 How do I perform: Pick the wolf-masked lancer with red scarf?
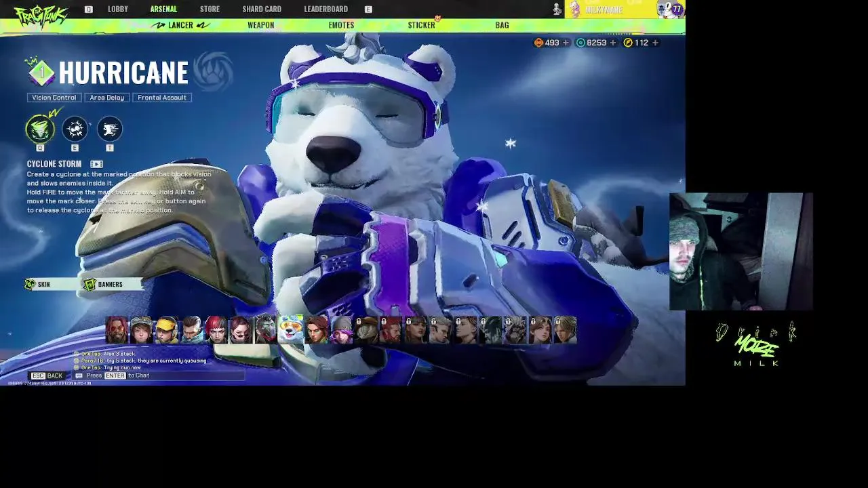pyautogui.click(x=266, y=329)
